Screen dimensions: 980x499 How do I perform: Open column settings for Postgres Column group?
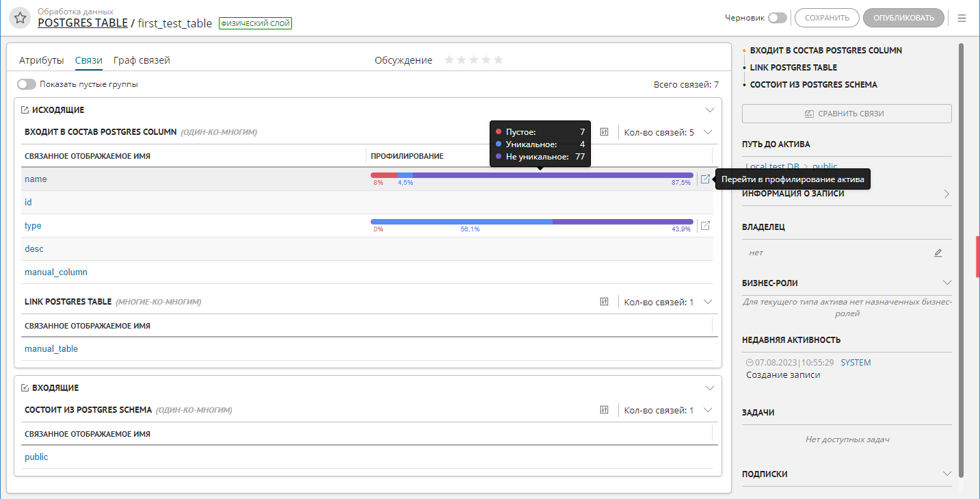(x=604, y=132)
